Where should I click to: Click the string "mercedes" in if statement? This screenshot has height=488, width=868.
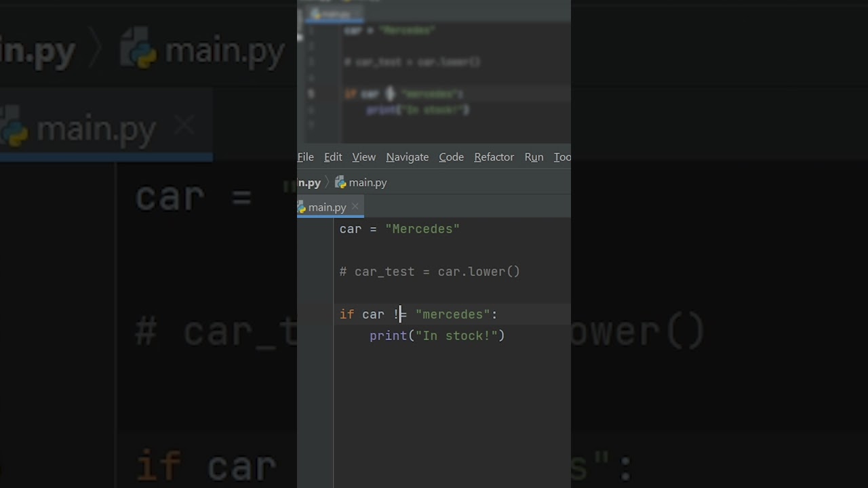coord(452,314)
